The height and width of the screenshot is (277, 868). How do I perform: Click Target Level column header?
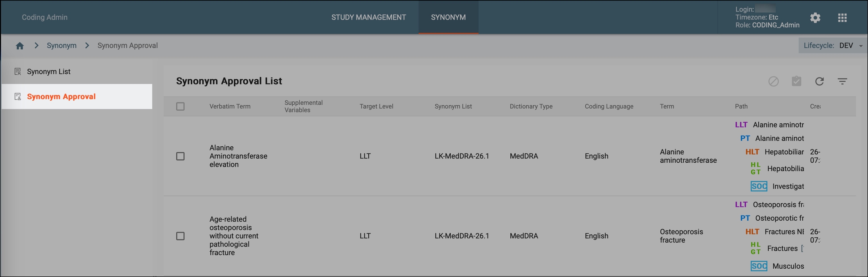tap(376, 106)
